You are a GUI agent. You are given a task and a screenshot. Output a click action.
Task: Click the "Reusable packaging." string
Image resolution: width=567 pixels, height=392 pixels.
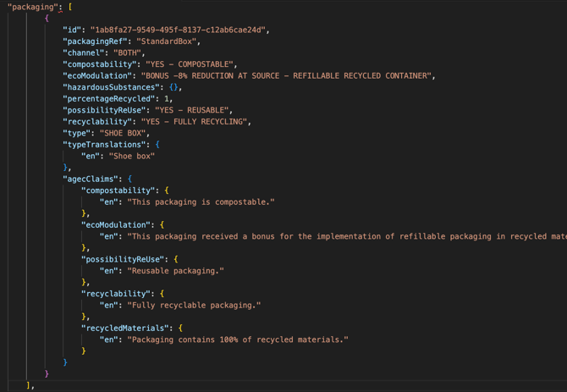point(175,271)
